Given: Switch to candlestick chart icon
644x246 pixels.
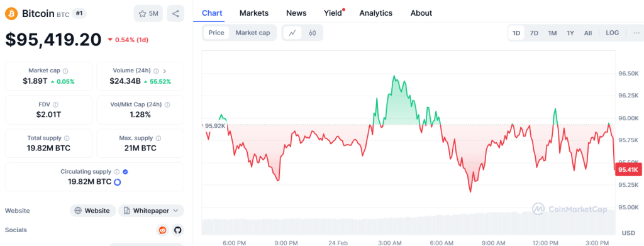Looking at the screenshot, I should point(313,33).
